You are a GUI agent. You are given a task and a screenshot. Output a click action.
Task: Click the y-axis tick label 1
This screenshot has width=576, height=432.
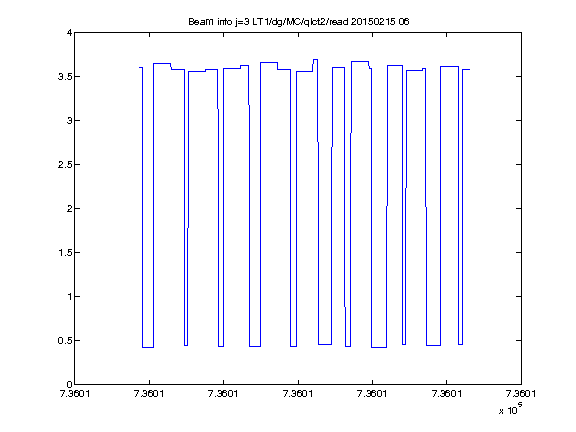69,297
